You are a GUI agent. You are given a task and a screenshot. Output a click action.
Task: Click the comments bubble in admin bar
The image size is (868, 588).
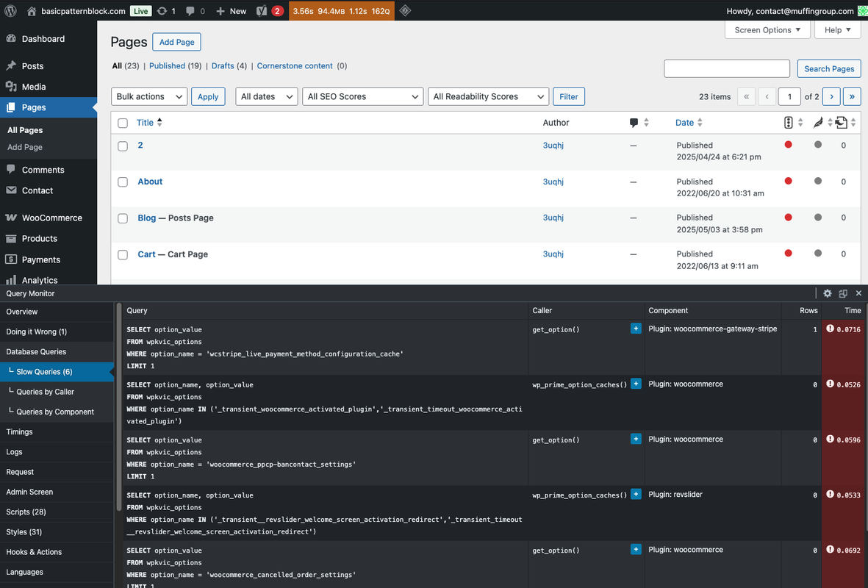191,11
